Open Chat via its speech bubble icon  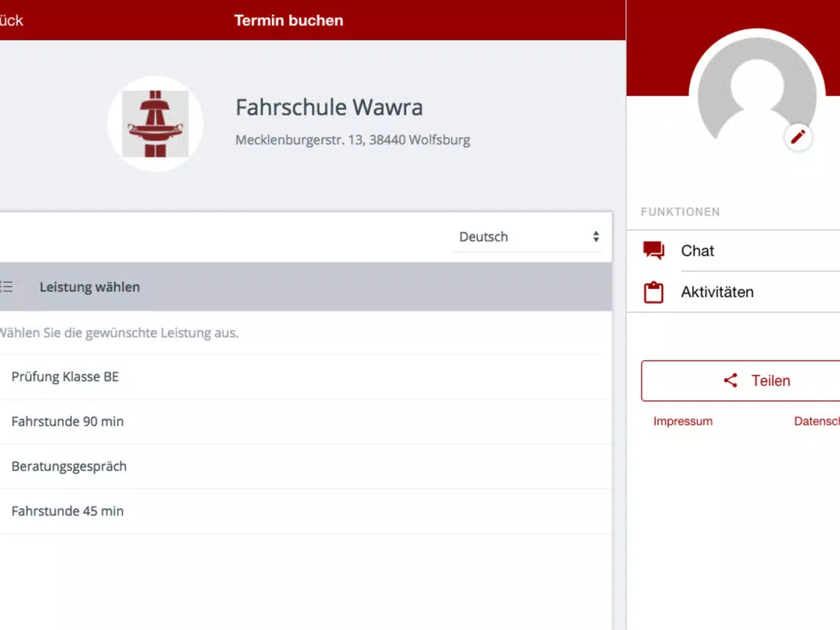pos(654,251)
